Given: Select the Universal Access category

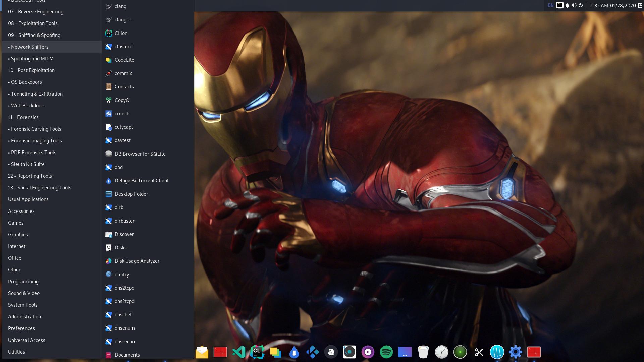Looking at the screenshot, I should tap(52, 340).
